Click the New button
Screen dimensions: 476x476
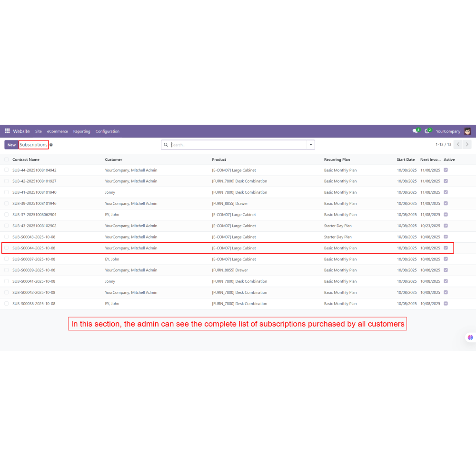(x=11, y=145)
